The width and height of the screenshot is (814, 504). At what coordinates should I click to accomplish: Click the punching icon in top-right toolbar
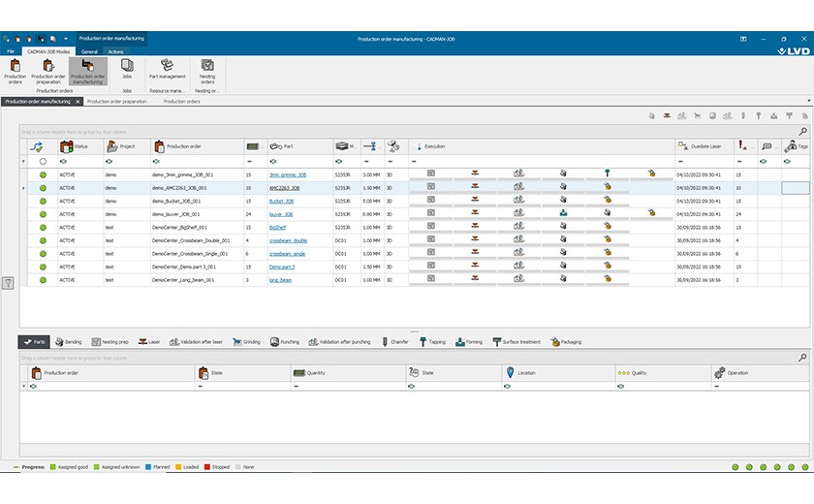713,115
